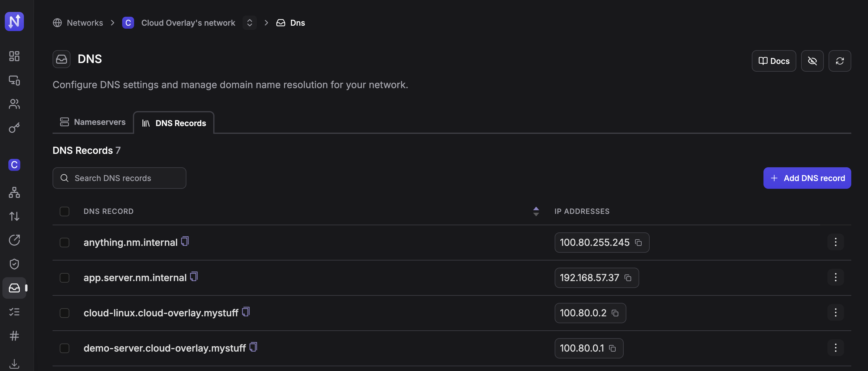Click the key icon in sidebar
This screenshot has height=371, width=868.
(x=14, y=128)
